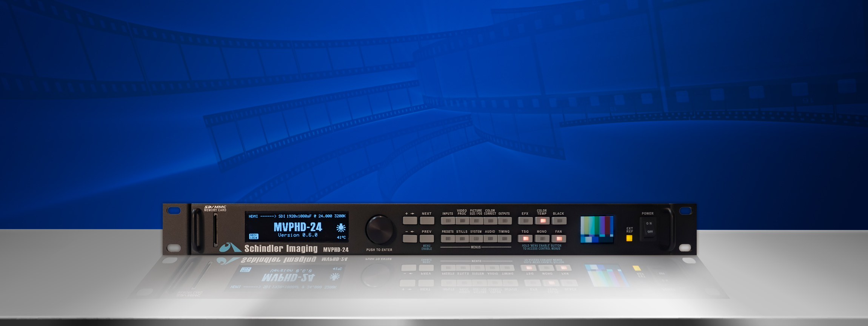Image resolution: width=868 pixels, height=326 pixels.
Task: Push the PRESETS menu button
Action: click(448, 238)
